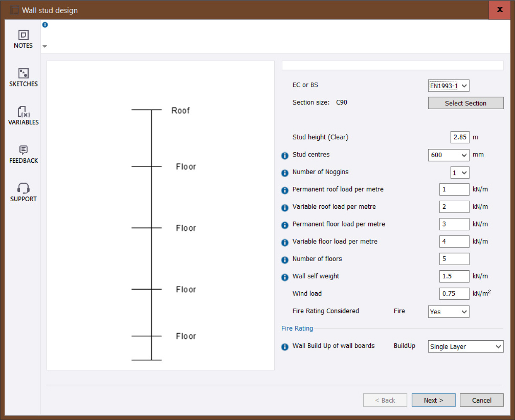Image resolution: width=515 pixels, height=420 pixels.
Task: Open the Support headset icon
Action: pyautogui.click(x=23, y=188)
